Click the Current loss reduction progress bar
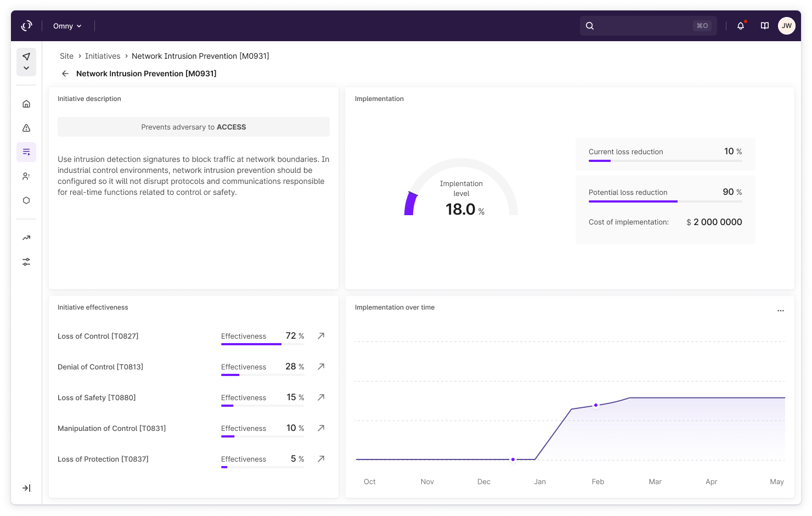The height and width of the screenshot is (516, 812). (666, 161)
